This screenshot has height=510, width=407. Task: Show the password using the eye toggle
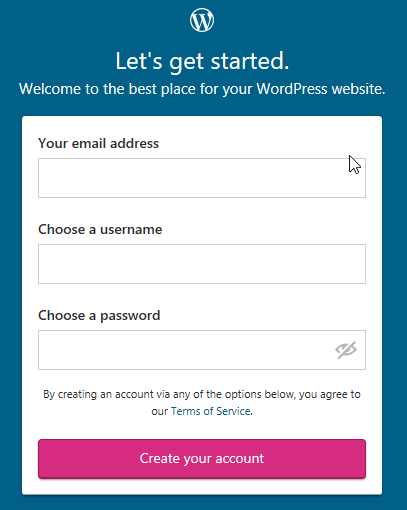346,350
